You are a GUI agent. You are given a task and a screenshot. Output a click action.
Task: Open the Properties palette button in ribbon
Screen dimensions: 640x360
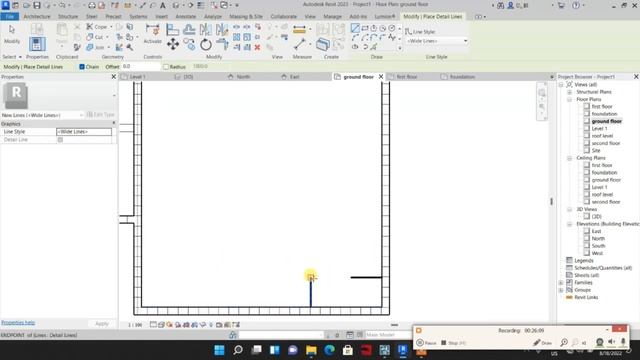coord(37,44)
